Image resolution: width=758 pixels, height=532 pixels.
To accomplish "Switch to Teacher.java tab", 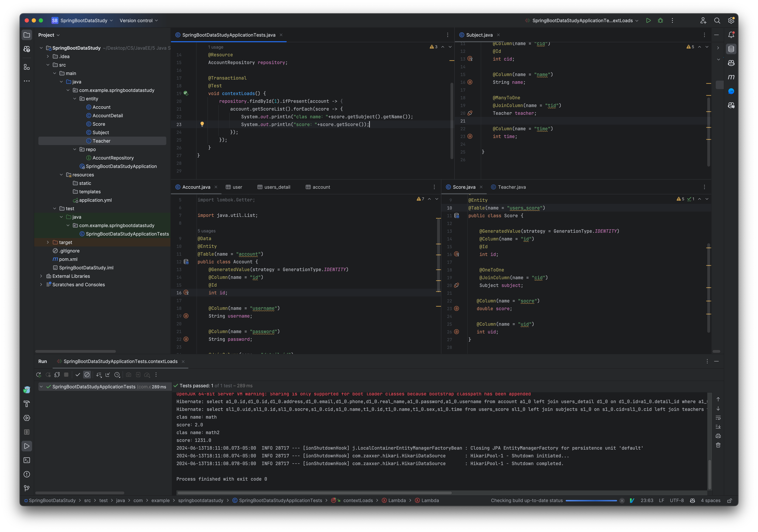I will tap(511, 187).
